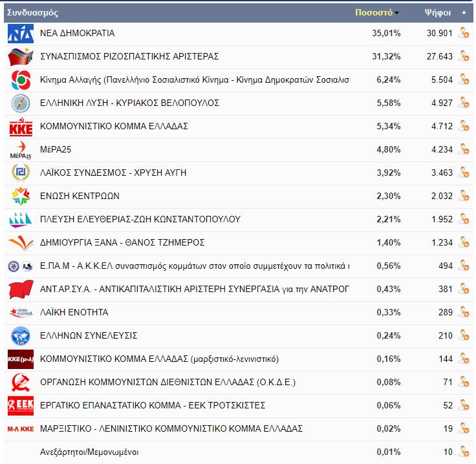Open candidates icon for ΕΛΛΗΝΩΝ ΣΥΝΕΛΕΥΣΙΣ row
Image resolution: width=476 pixels, height=464 pixels.
pos(464,335)
